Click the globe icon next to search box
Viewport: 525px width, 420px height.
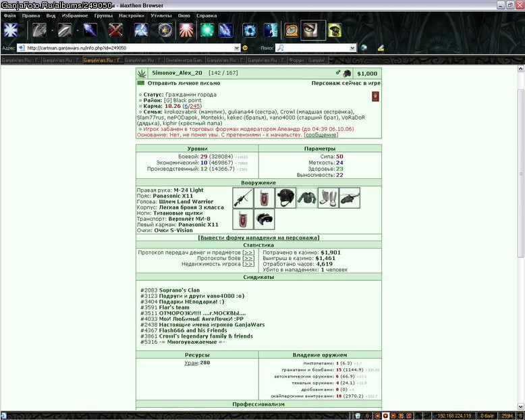364,48
